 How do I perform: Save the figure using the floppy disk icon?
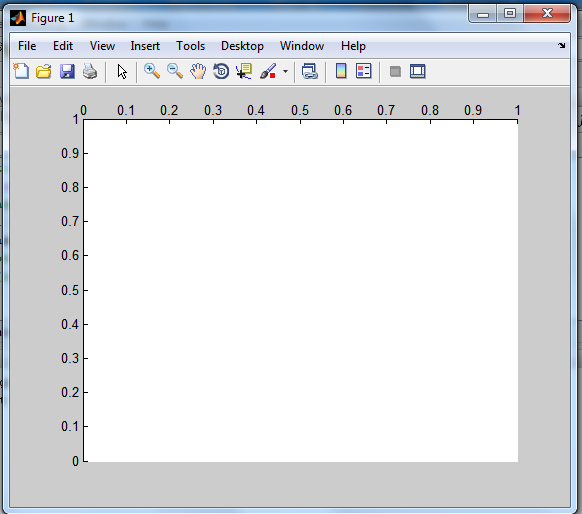click(67, 71)
